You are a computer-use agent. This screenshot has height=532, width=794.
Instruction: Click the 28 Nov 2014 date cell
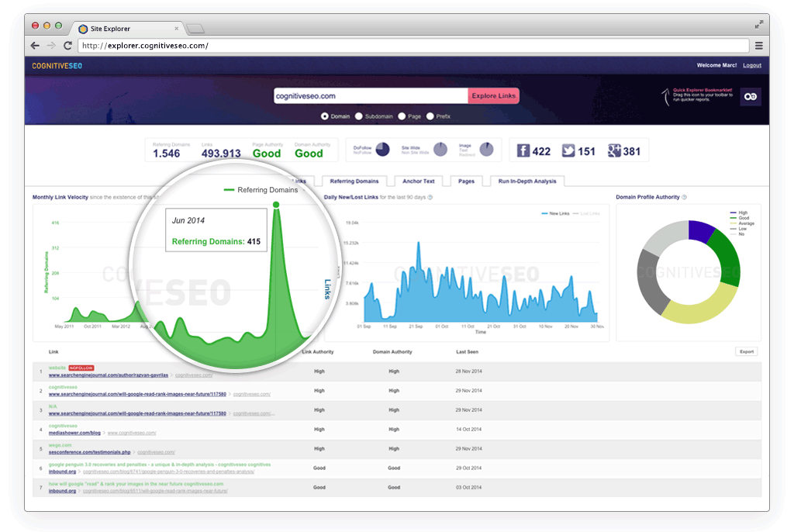click(468, 371)
